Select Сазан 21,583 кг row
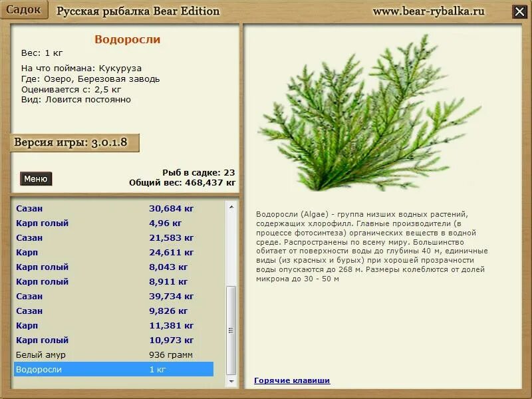 click(x=114, y=237)
